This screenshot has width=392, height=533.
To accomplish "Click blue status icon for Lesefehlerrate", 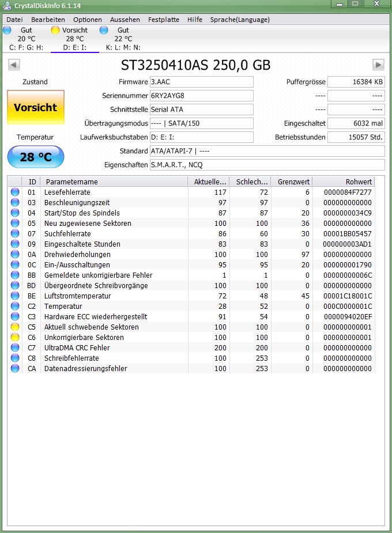I will 15,192.
